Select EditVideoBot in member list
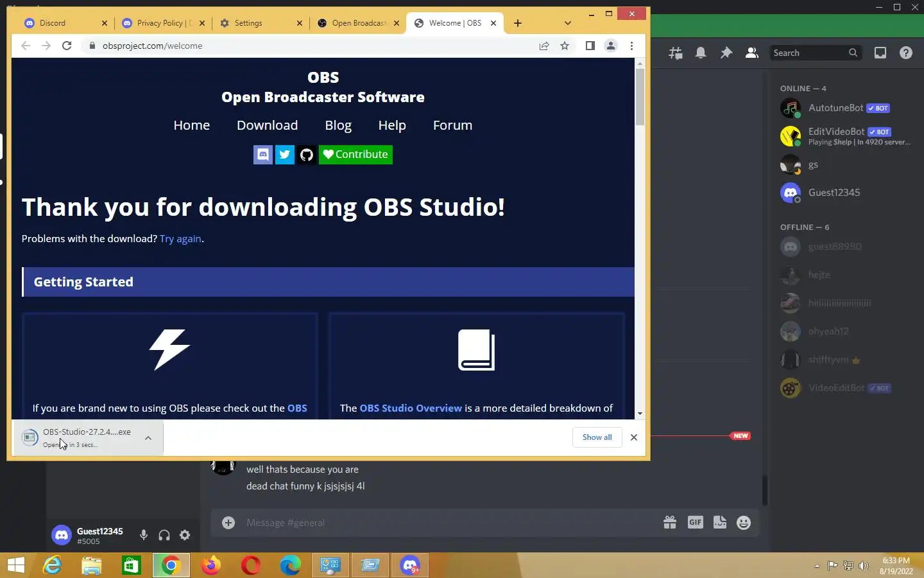 [x=846, y=136]
